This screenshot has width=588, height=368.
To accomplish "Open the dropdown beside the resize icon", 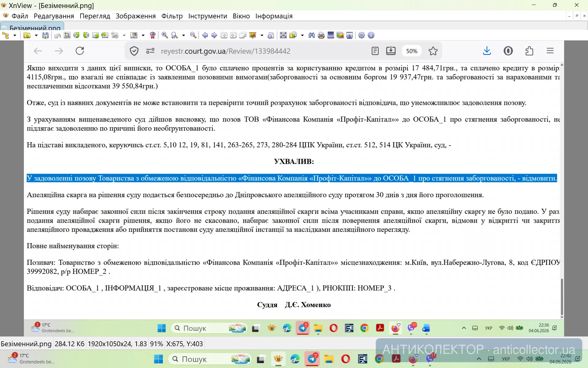I will (124, 35).
